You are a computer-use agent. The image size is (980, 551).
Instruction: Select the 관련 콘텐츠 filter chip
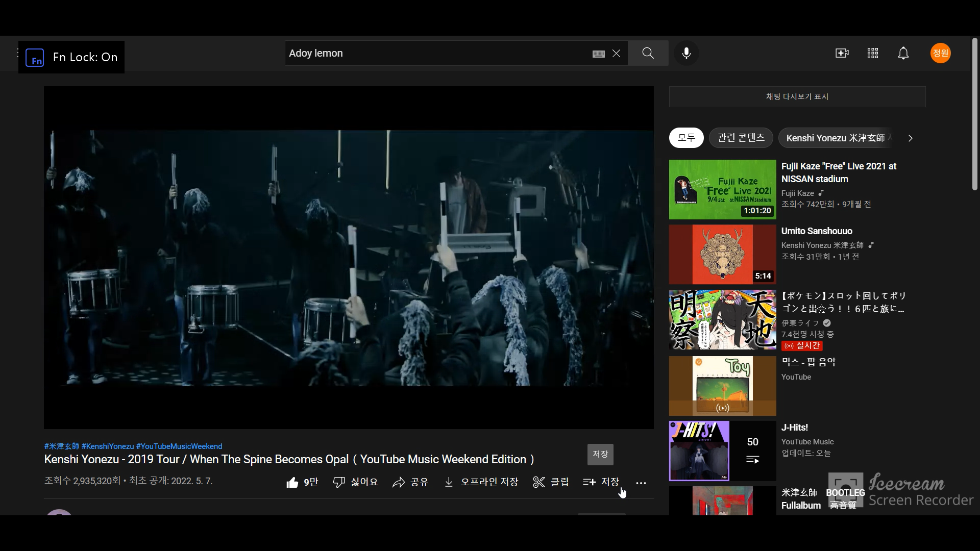point(741,138)
